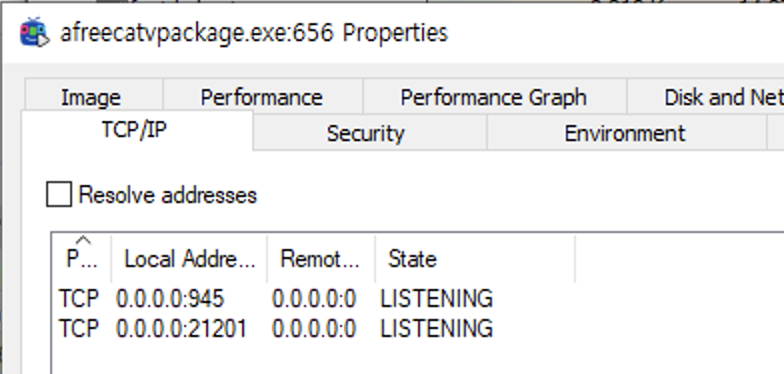This screenshot has width=784, height=374.
Task: Click the window title afreecatvpackage.exe:656 Properties
Action: pyautogui.click(x=254, y=33)
